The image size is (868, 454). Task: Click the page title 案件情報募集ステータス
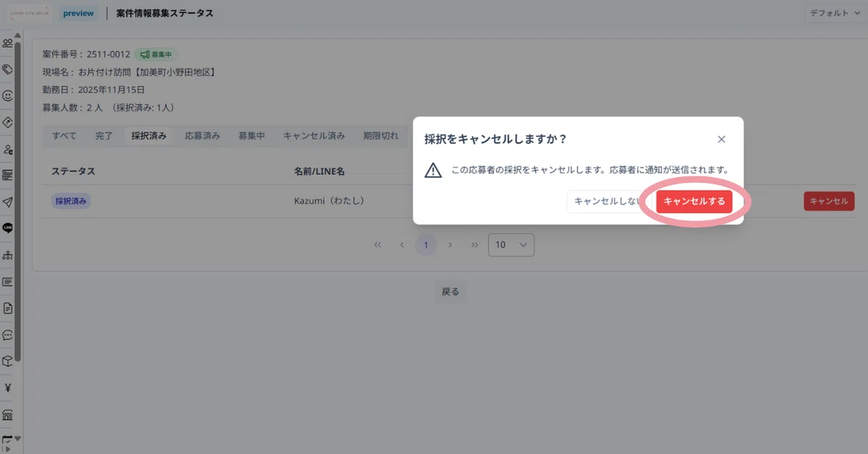pos(165,13)
